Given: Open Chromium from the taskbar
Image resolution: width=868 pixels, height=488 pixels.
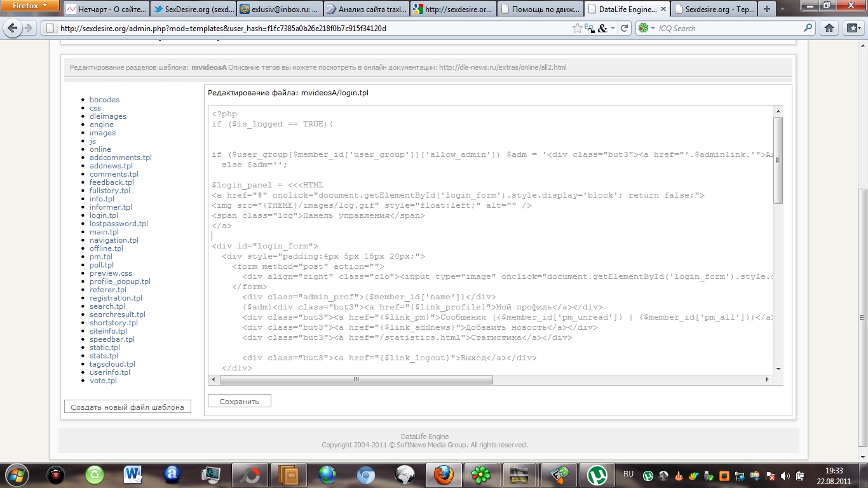Looking at the screenshot, I should (365, 475).
